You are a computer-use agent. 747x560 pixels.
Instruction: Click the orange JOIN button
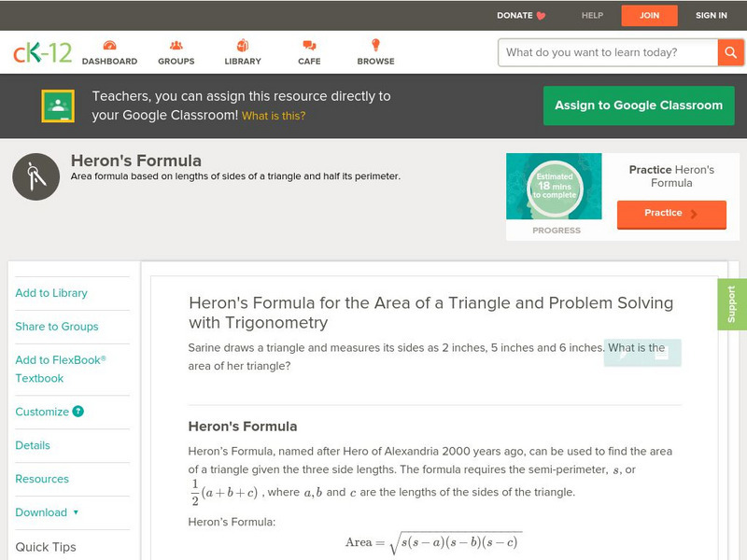649,16
